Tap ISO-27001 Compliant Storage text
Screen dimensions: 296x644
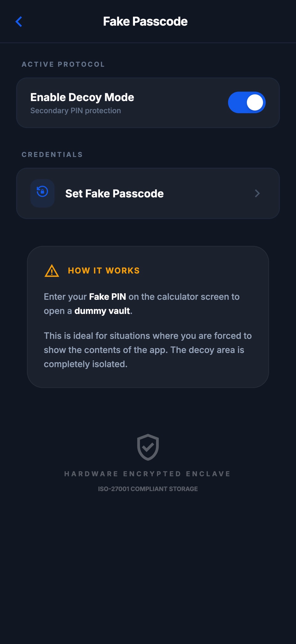pos(148,489)
